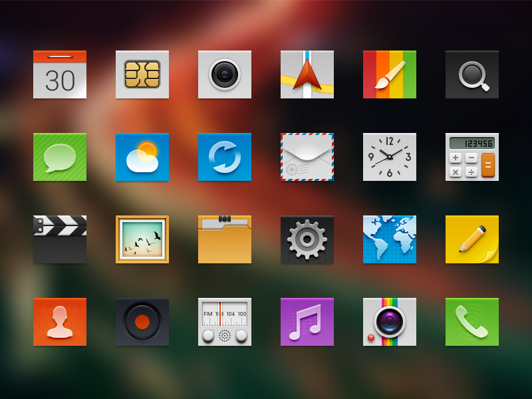Open the Calendar app showing 30
This screenshot has width=532, height=399.
click(60, 74)
